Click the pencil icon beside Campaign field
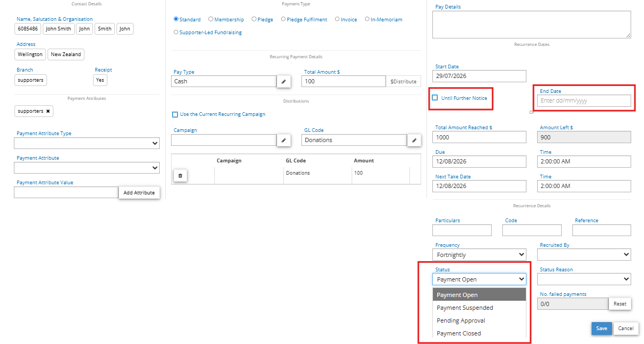The image size is (644, 344). click(x=284, y=140)
